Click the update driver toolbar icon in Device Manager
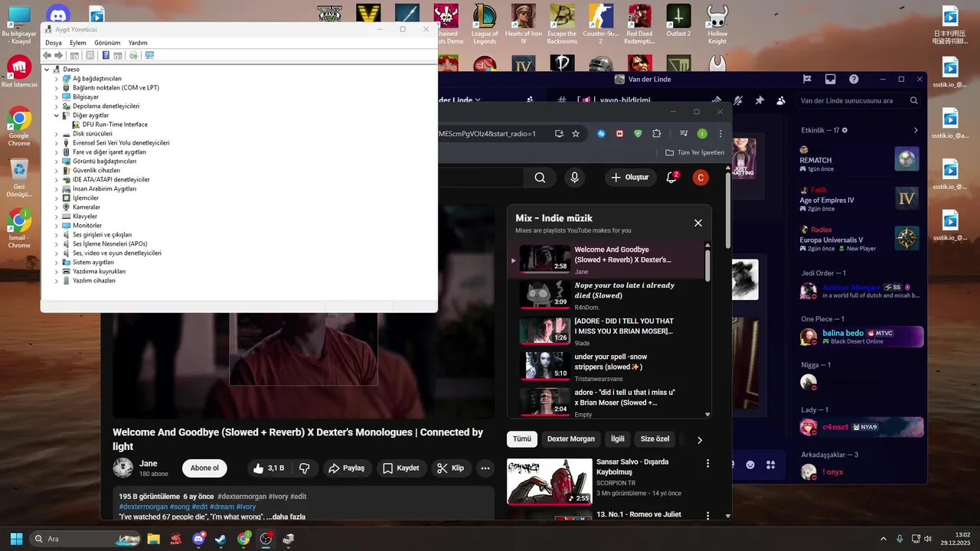980x551 pixels. (134, 55)
